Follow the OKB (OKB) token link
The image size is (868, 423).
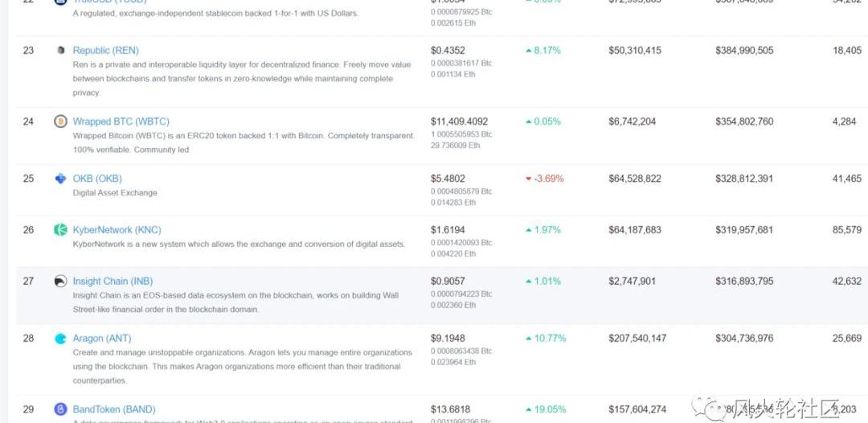[97, 179]
